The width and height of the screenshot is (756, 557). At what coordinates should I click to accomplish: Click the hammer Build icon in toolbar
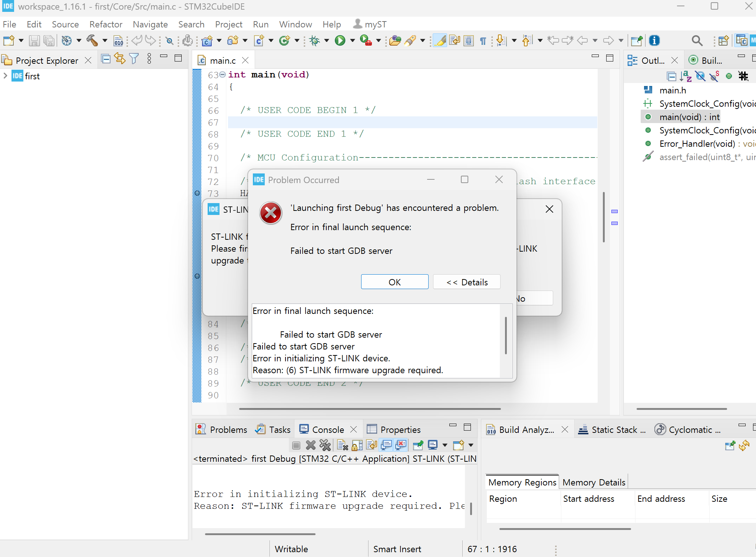92,40
